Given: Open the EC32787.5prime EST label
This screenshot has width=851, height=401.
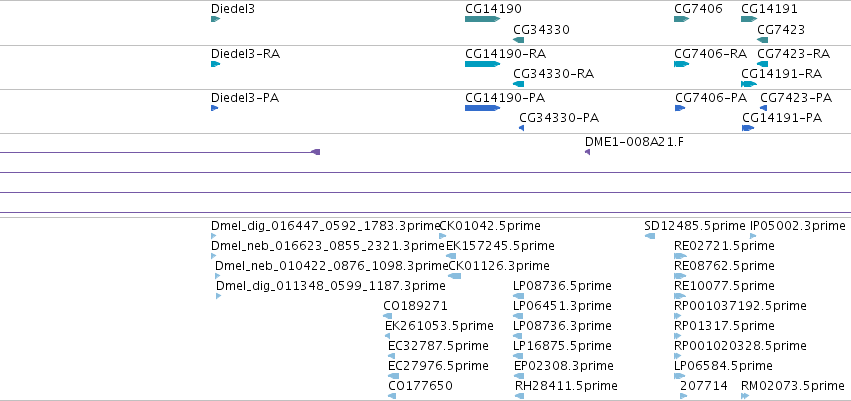Looking at the screenshot, I should [438, 346].
